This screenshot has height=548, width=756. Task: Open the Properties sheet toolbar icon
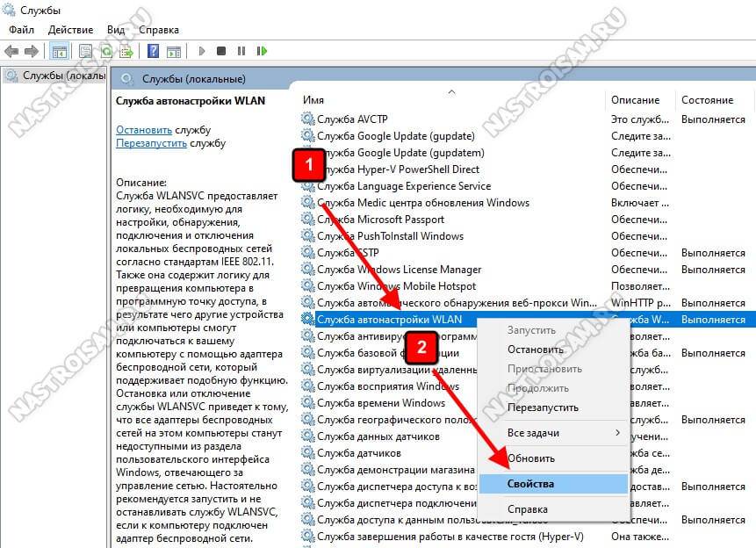click(85, 51)
